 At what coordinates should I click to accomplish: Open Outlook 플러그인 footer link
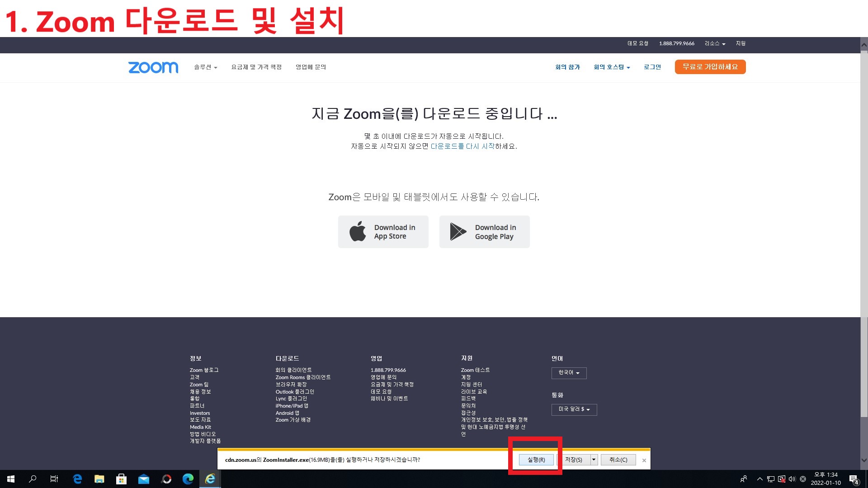pyautogui.click(x=295, y=392)
